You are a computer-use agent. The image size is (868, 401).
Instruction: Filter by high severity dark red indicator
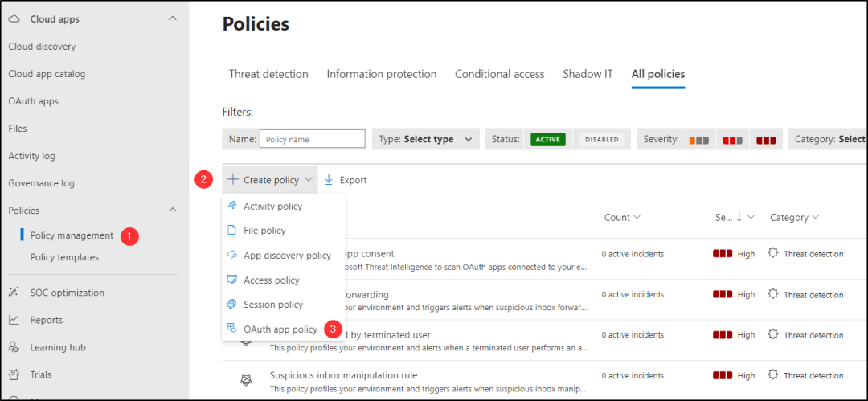pyautogui.click(x=766, y=140)
